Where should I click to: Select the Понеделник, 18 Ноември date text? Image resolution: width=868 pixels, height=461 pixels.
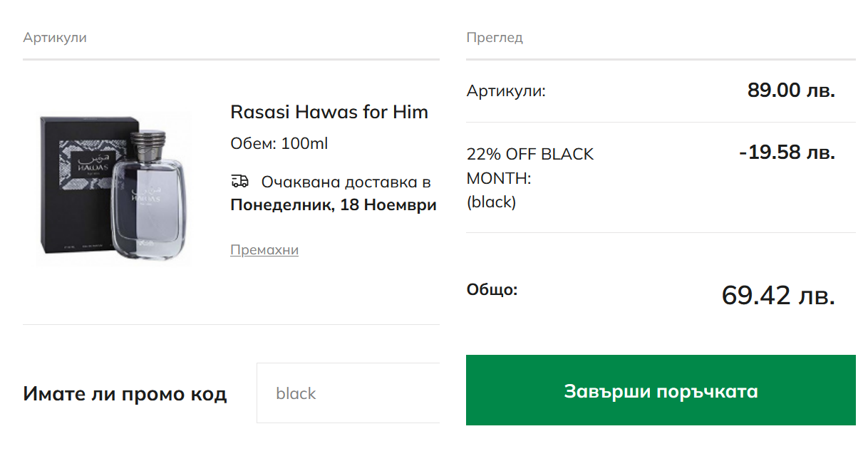click(333, 205)
